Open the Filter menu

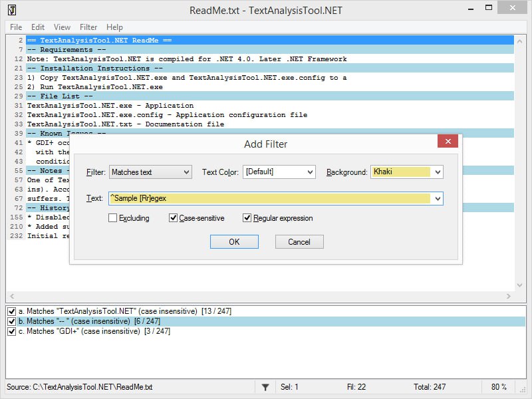point(88,27)
